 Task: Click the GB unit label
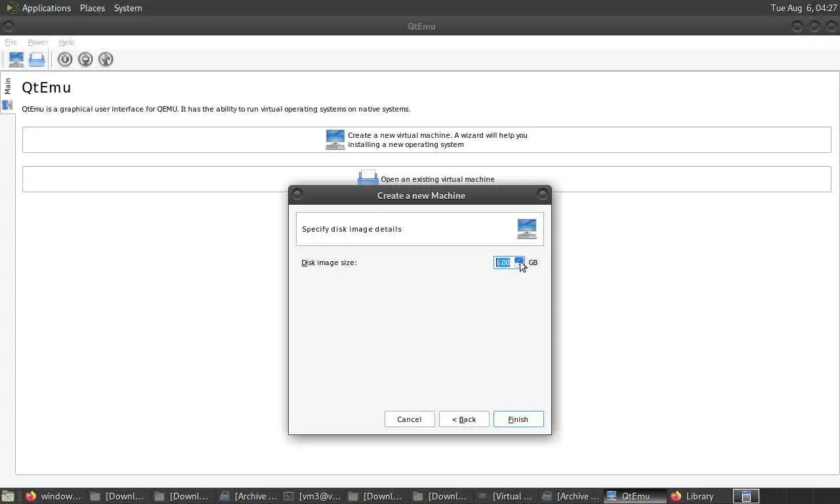point(533,262)
